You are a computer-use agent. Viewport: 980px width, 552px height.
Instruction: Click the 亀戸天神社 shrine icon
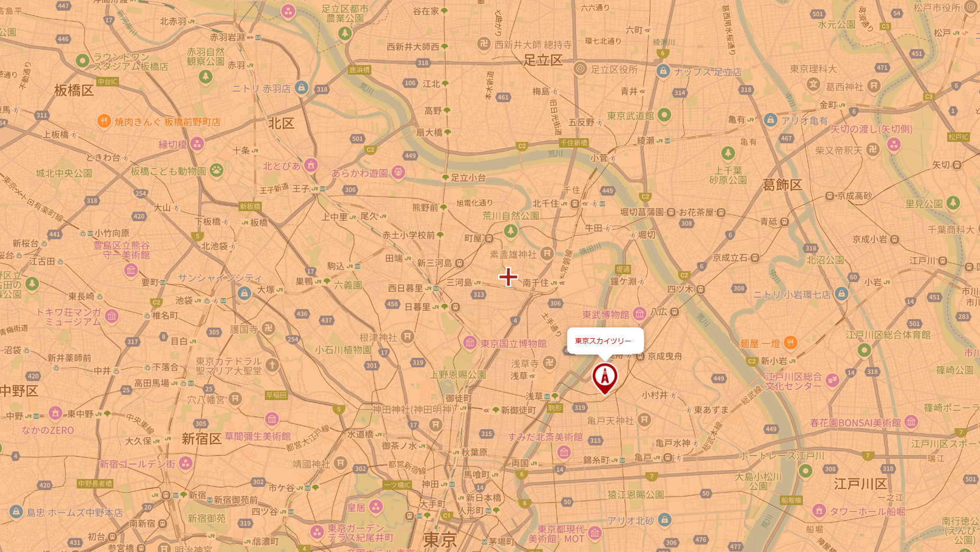click(644, 420)
